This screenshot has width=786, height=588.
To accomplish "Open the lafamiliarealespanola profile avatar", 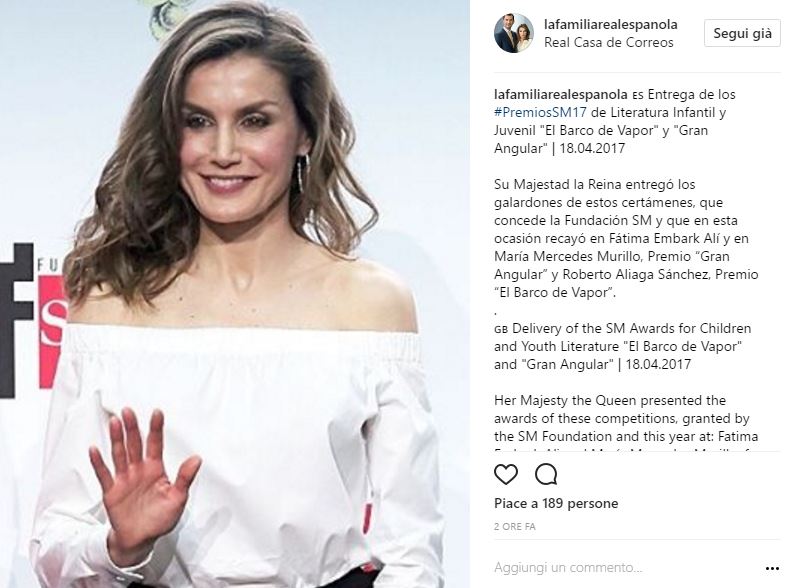I will (x=514, y=33).
